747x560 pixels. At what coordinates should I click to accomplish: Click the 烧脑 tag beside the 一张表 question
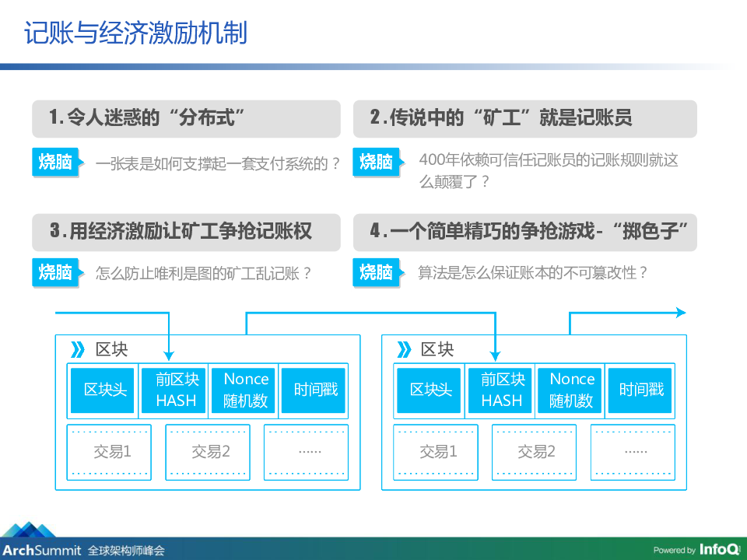(x=56, y=162)
